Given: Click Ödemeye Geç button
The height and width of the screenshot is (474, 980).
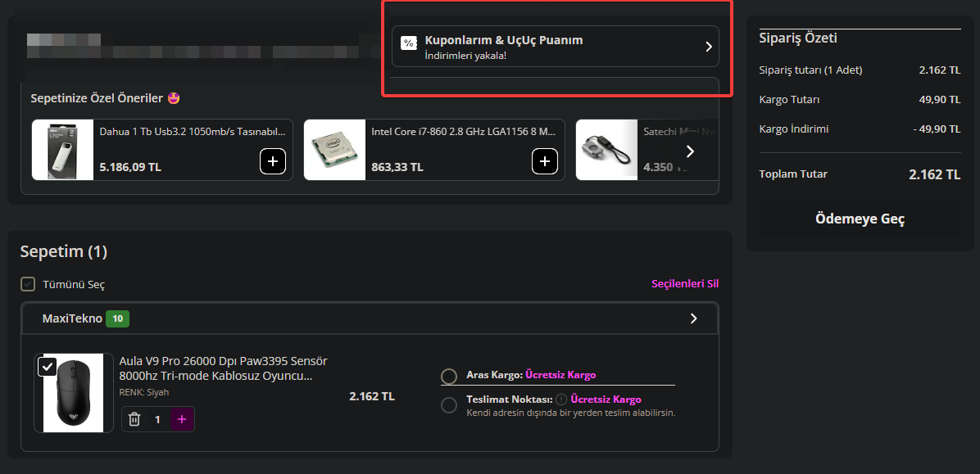Looking at the screenshot, I should (x=860, y=219).
